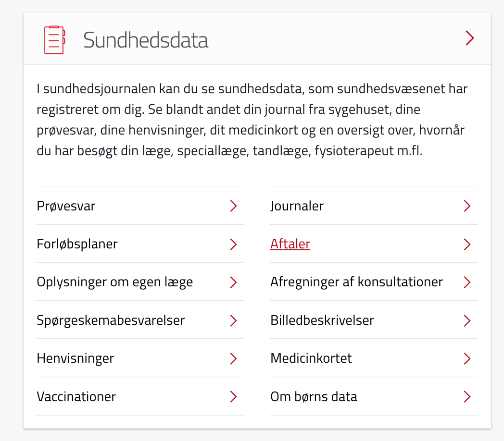View Afregninger af konsultationer
The width and height of the screenshot is (504, 441).
(356, 282)
